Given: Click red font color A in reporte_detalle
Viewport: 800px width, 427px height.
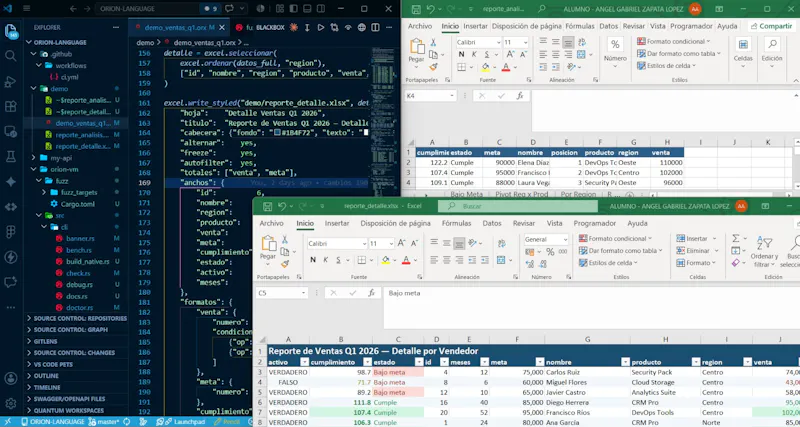Looking at the screenshot, I should pos(406,260).
